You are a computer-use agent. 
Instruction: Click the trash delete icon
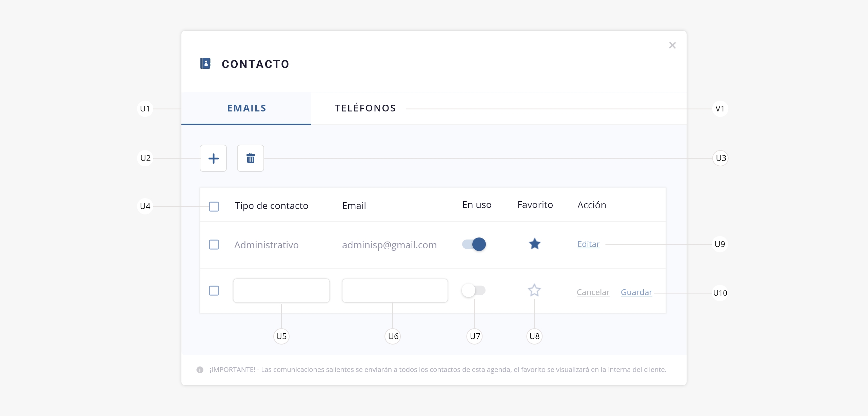(250, 158)
